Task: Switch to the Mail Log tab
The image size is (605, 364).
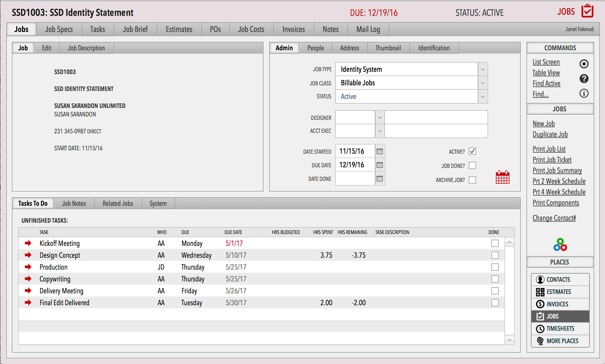Action: pos(368,29)
